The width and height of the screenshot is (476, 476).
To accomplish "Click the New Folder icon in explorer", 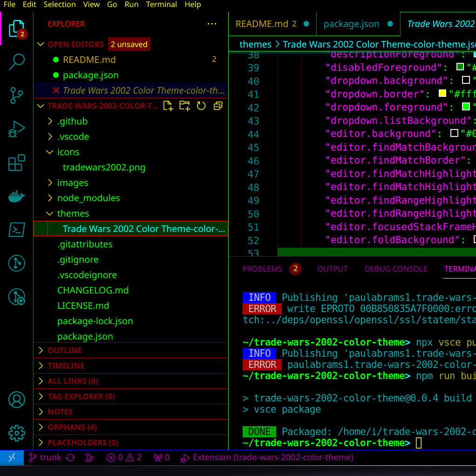I will tap(184, 106).
